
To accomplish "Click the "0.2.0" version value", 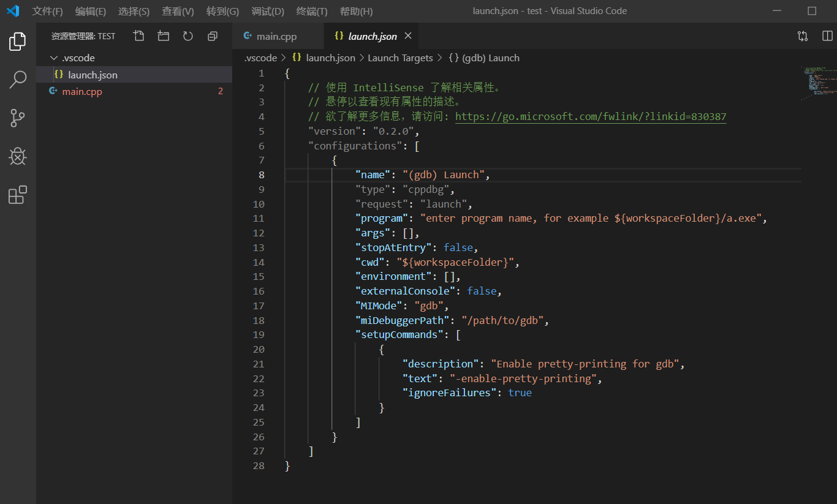I will point(393,131).
